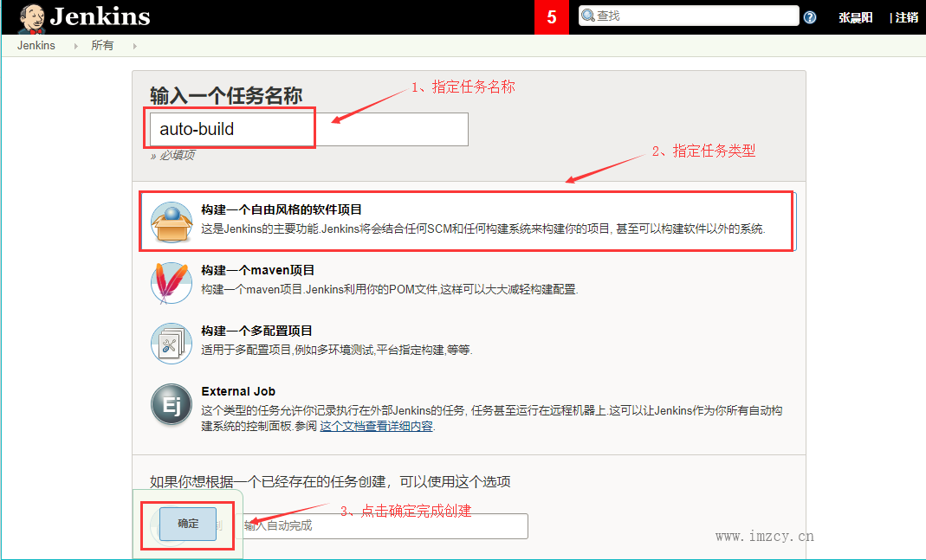Click the 输入自动完成 copy-from field
This screenshot has height=560, width=926.
384,526
